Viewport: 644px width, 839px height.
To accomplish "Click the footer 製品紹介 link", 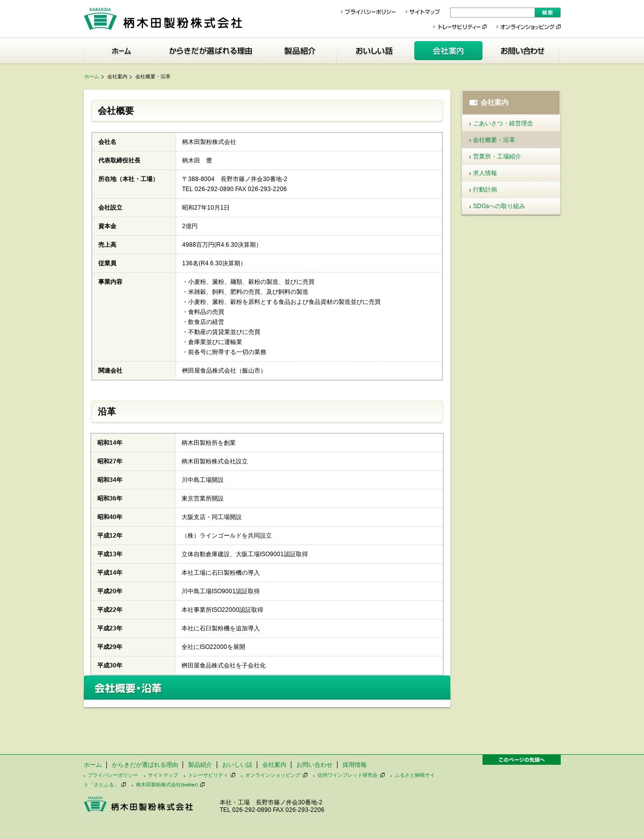I will click(x=200, y=765).
